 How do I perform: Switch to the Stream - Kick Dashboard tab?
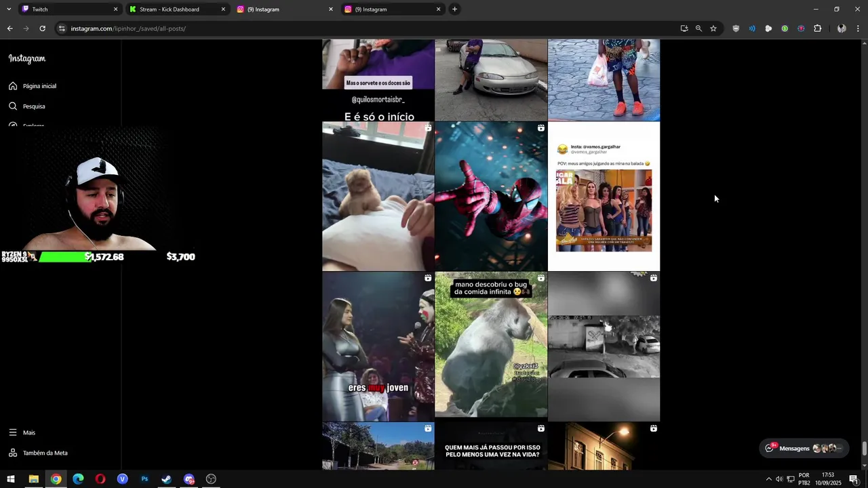(176, 9)
